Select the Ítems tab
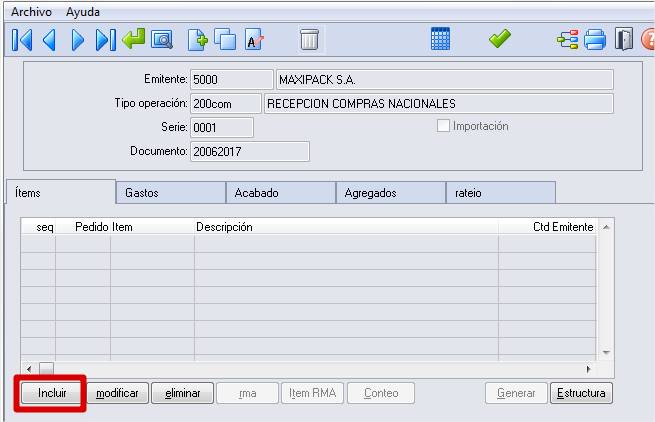 coord(61,193)
